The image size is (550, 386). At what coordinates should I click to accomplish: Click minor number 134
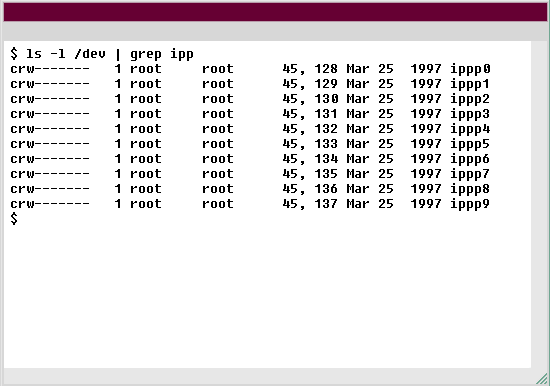(326, 159)
